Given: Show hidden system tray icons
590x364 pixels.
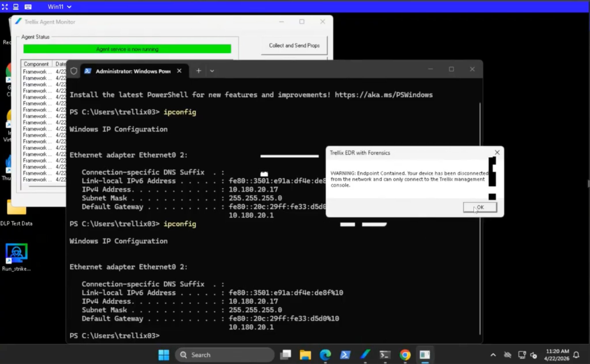Looking at the screenshot, I should click(x=493, y=355).
